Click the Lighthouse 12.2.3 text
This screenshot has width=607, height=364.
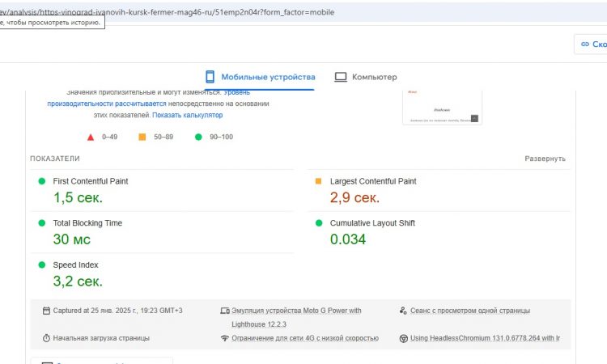click(x=259, y=324)
